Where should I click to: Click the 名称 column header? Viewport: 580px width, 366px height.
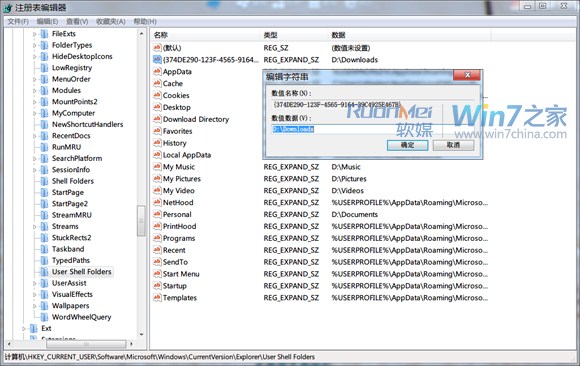[x=206, y=35]
